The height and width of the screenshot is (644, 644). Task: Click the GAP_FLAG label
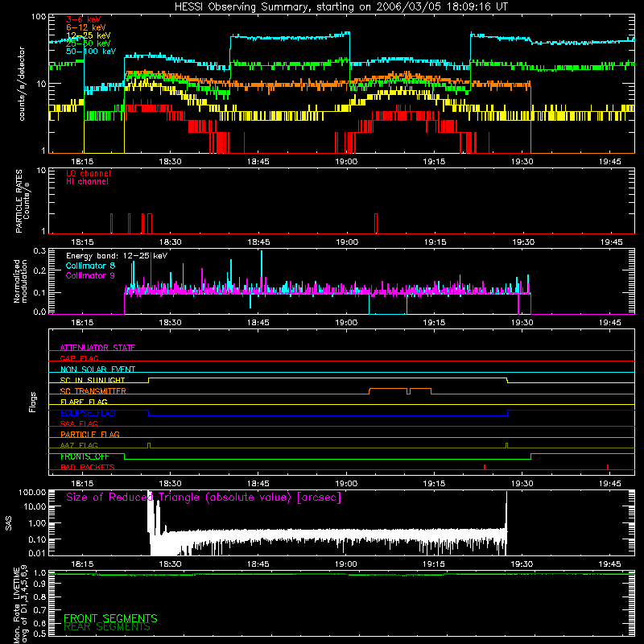pyautogui.click(x=79, y=358)
